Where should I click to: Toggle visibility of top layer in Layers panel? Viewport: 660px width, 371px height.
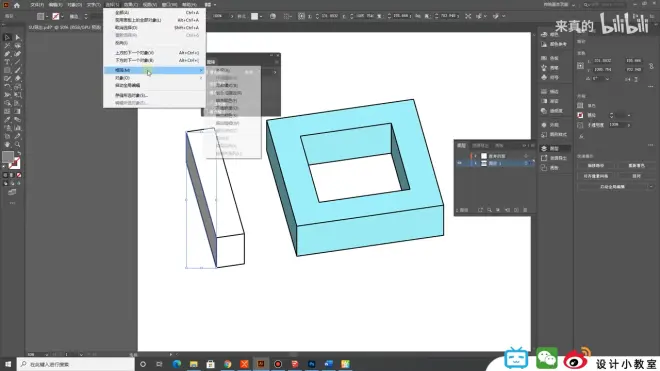[459, 156]
